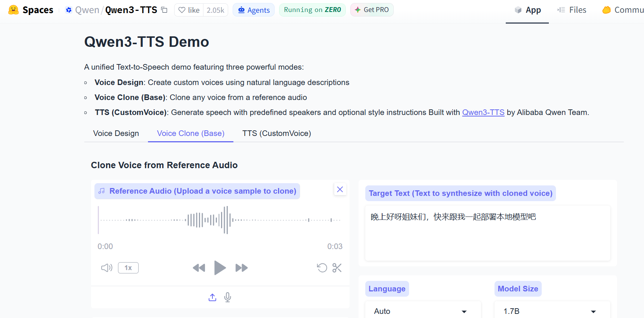Viewport: 644px width, 318px height.
Task: Click the 'Clone Voice from Reference Audio' heading
Action: pyautogui.click(x=164, y=165)
